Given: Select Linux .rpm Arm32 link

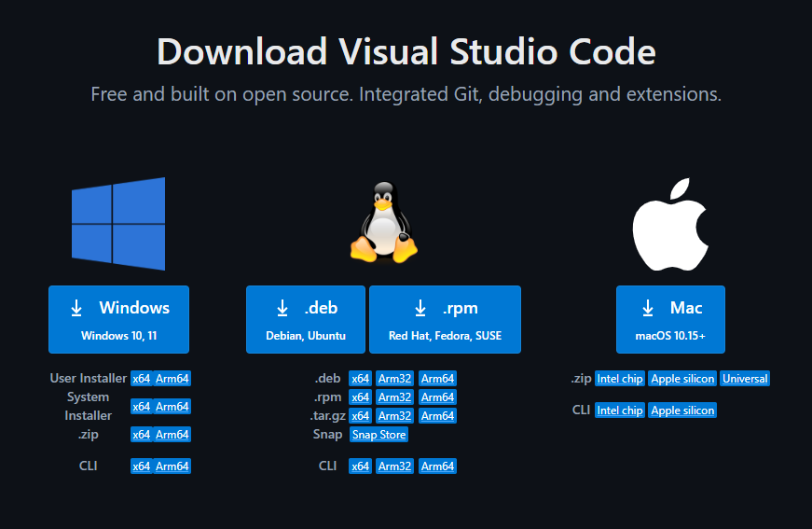Looking at the screenshot, I should 394,397.
